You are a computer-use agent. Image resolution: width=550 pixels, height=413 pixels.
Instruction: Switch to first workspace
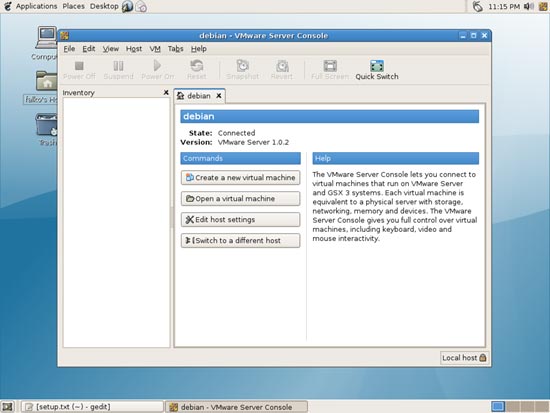click(498, 407)
